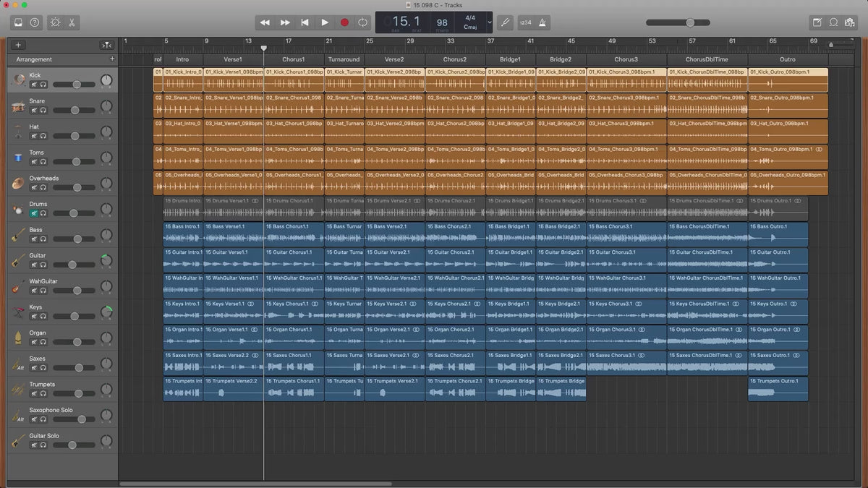Open the Note Pad
868x488 pixels.
[x=817, y=22]
